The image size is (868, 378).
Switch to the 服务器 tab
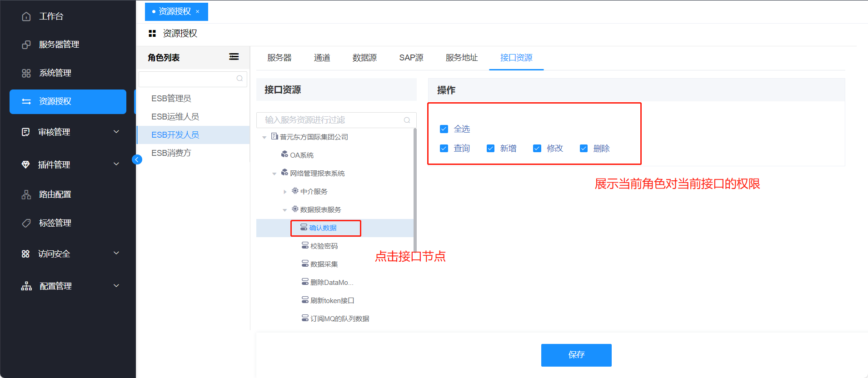[x=279, y=58]
